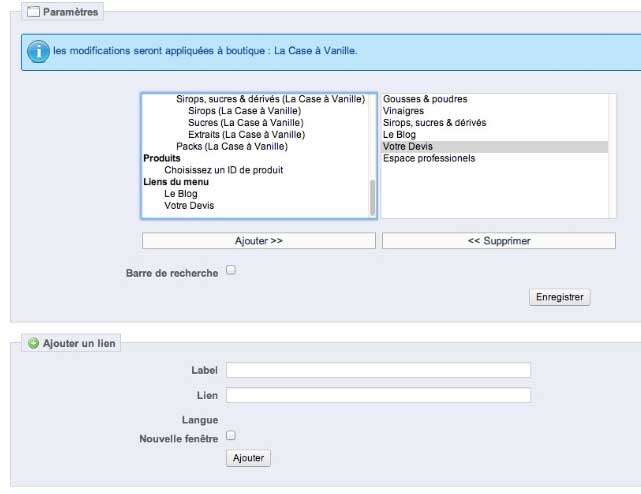Select Sirops, sucres & dérivés in selected list
This screenshot has height=494, width=641.
pyautogui.click(x=495, y=123)
